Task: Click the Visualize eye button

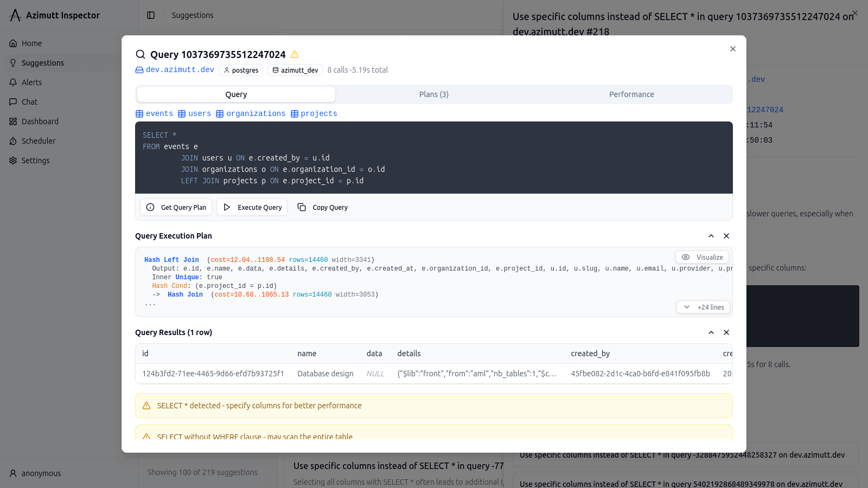Action: pyautogui.click(x=703, y=257)
